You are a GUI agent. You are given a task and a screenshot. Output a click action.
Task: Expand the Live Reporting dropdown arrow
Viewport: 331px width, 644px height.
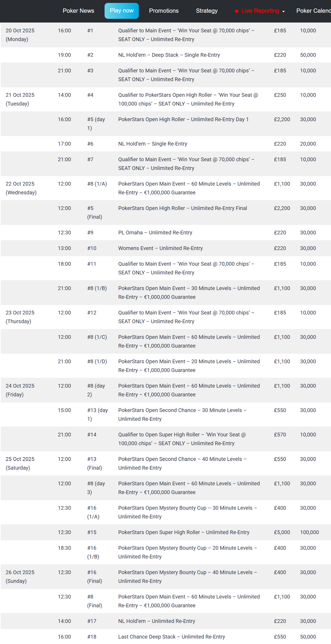click(x=283, y=11)
